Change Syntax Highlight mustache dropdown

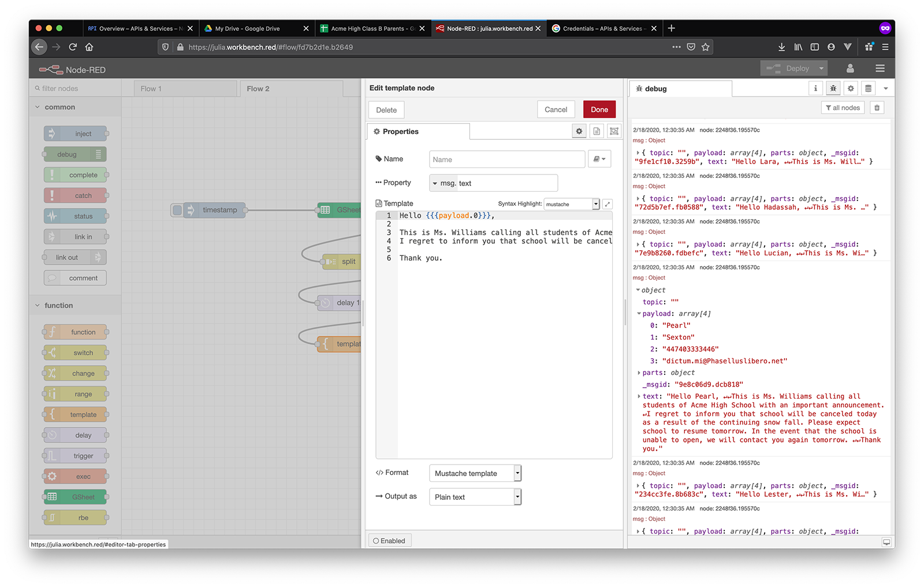point(572,204)
